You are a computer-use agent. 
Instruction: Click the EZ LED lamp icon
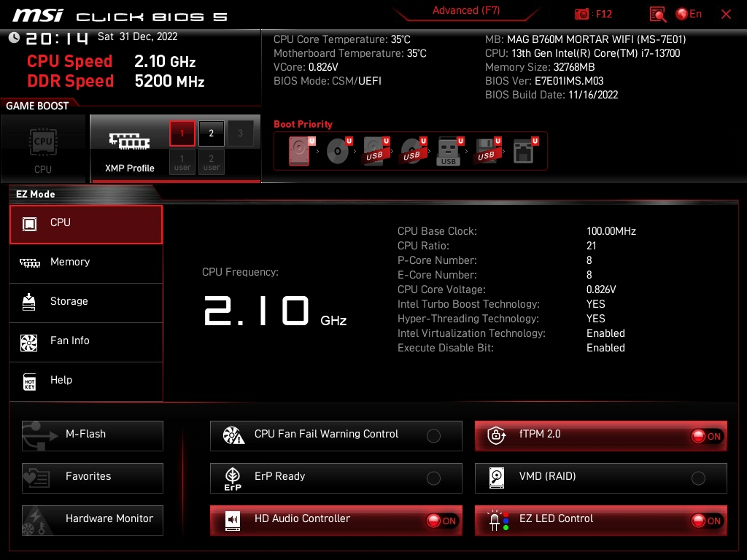[498, 521]
